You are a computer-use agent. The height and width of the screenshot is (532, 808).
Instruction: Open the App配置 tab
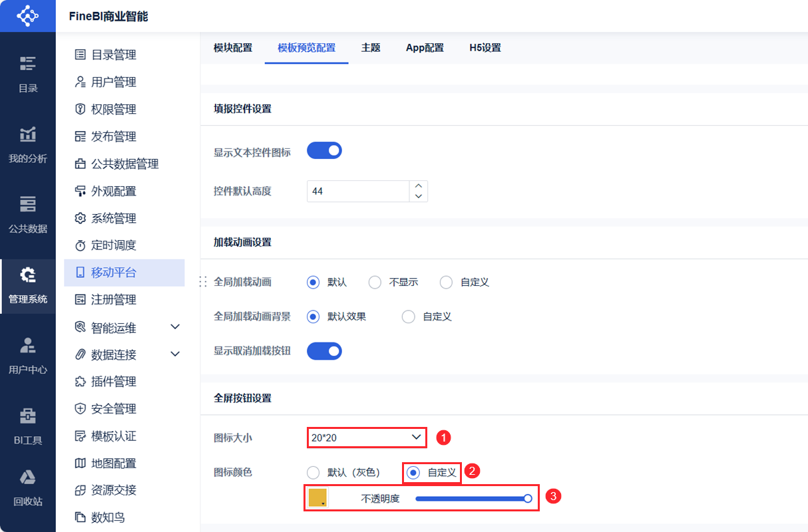pos(425,48)
